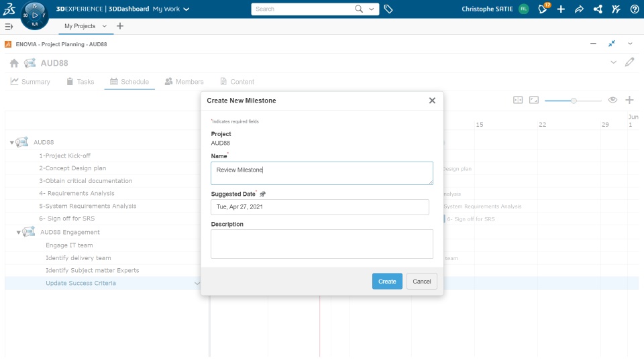This screenshot has height=362, width=644.
Task: Click the pin icon next to Suggested Date
Action: [x=263, y=194]
